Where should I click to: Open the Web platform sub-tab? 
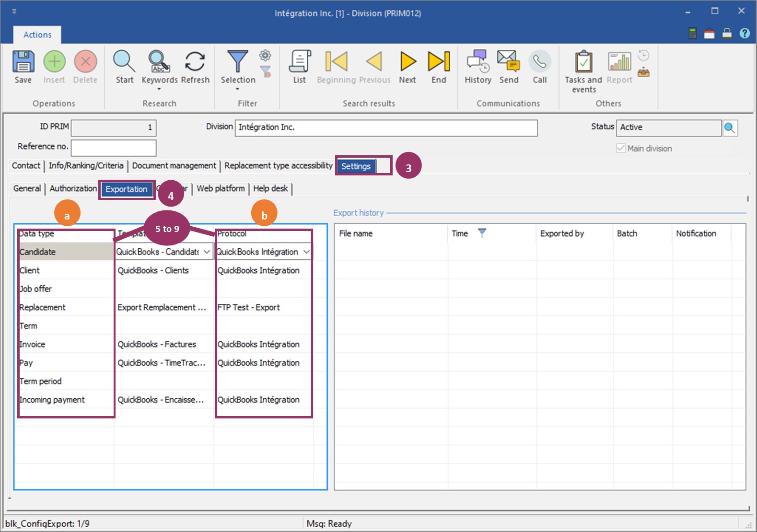pos(221,188)
